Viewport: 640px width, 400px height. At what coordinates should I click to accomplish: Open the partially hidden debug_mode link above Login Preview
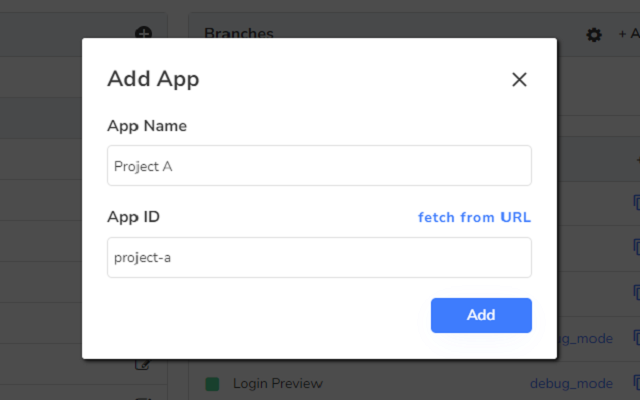coord(585,339)
